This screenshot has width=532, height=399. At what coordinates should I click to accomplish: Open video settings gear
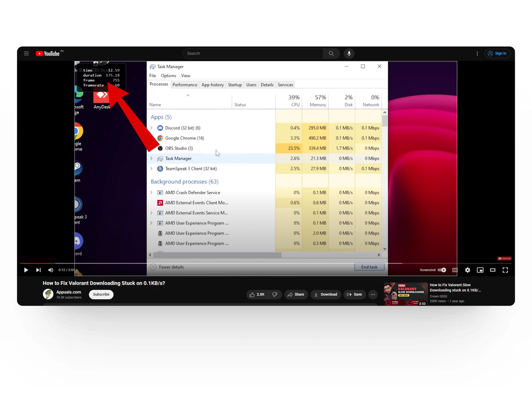[x=467, y=270]
